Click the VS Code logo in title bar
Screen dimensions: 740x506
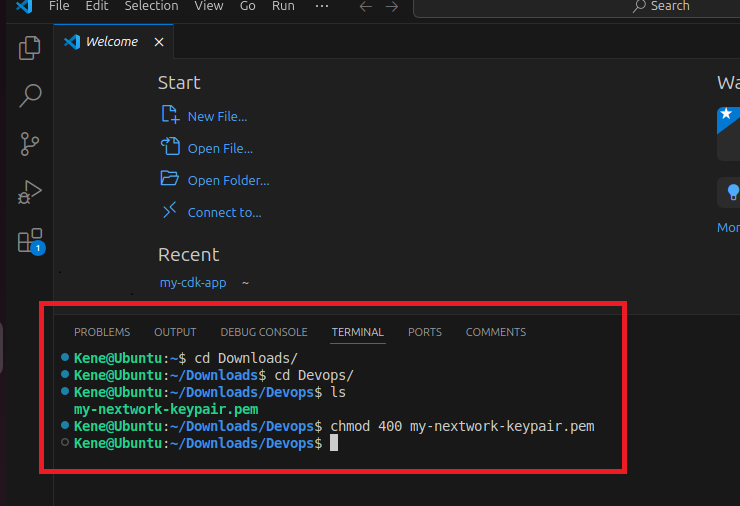[24, 6]
